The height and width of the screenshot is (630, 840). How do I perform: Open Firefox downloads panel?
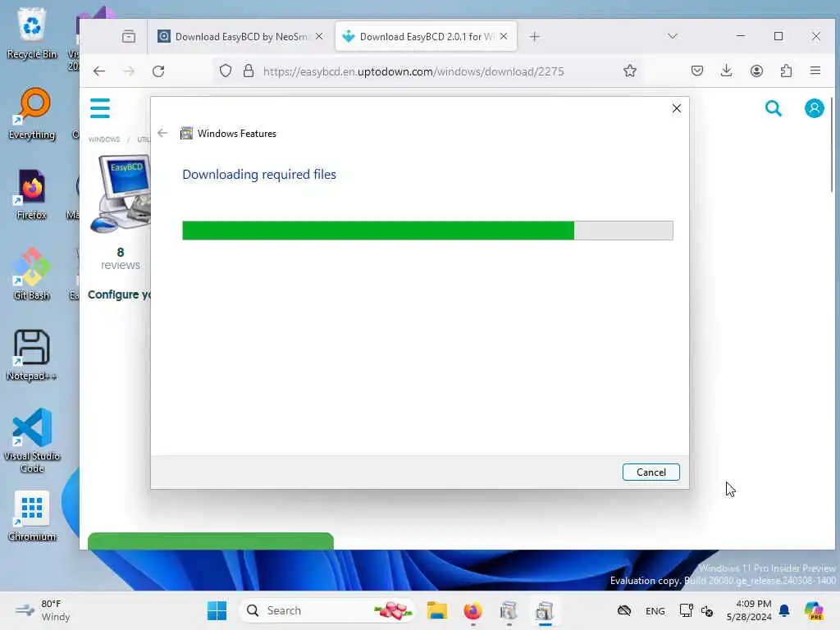(727, 71)
